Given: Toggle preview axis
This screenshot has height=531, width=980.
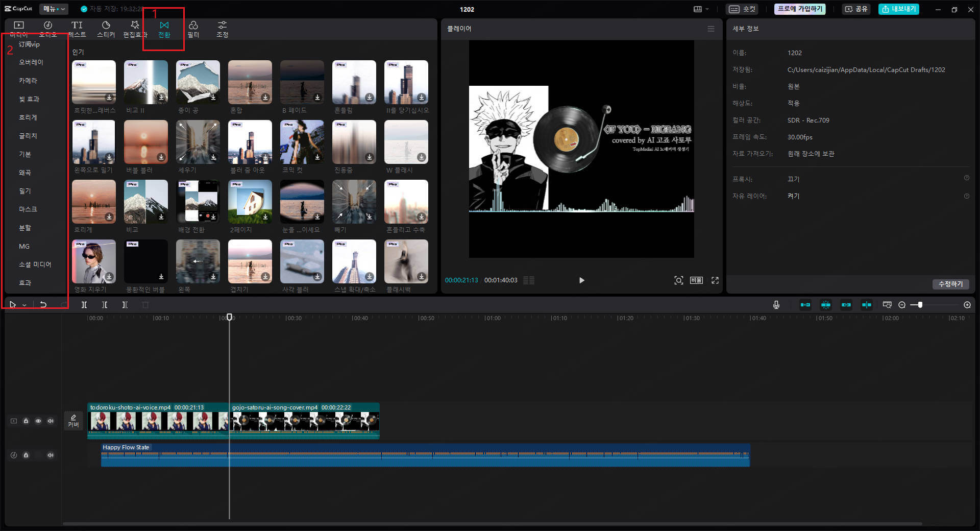Looking at the screenshot, I should click(867, 305).
